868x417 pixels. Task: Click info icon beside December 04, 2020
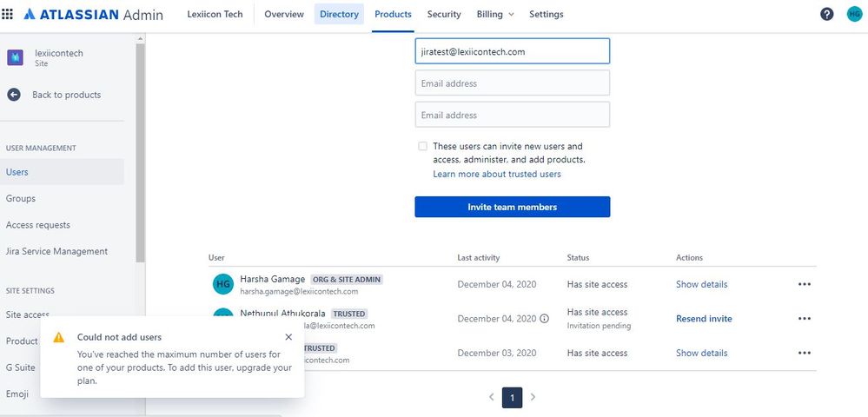[544, 319]
